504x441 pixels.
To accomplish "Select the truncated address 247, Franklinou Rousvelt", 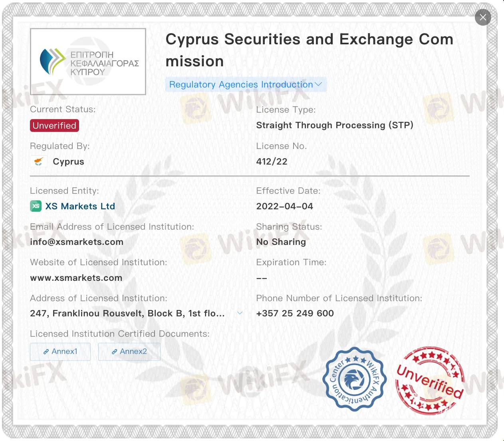I will pos(127,314).
